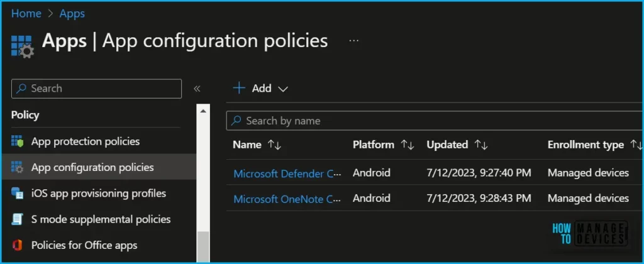Click the Updated column header
Viewport: 644px width, 264px height.
tap(447, 145)
